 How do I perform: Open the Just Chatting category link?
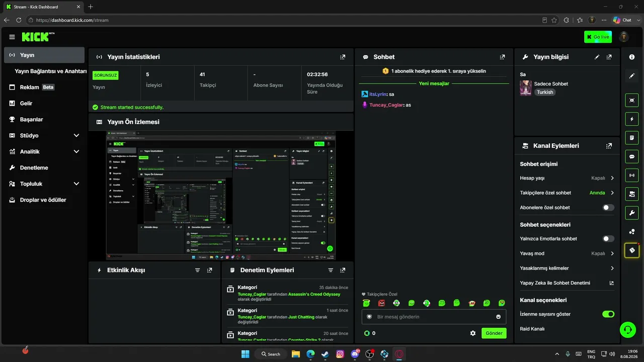coord(301,317)
